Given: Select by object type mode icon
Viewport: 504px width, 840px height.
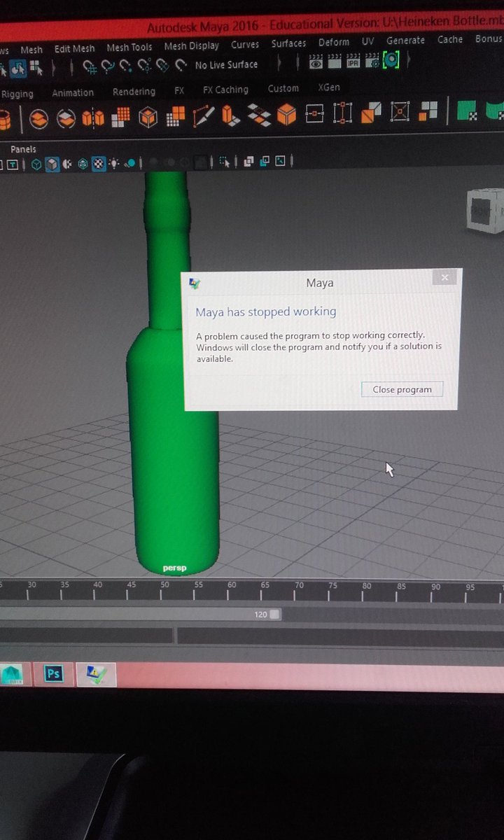Looking at the screenshot, I should 18,69.
